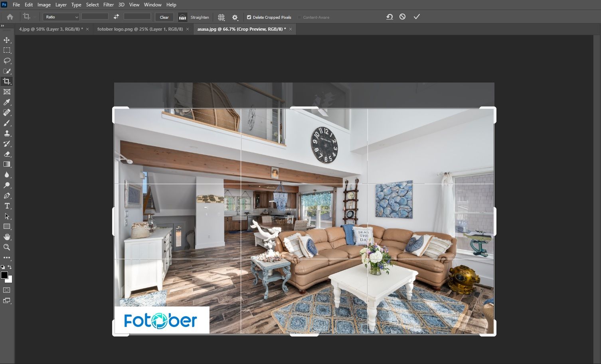Open the Filter menu
This screenshot has height=364, width=601.
point(109,5)
